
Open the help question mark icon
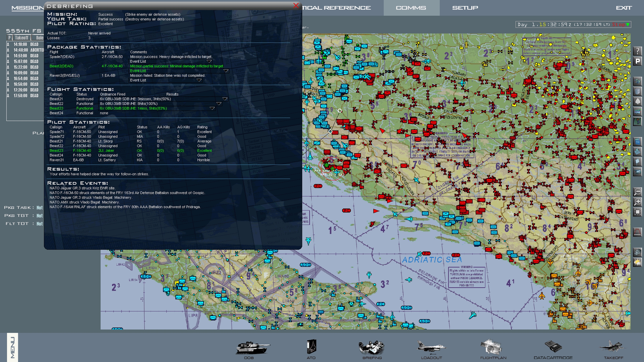click(637, 51)
